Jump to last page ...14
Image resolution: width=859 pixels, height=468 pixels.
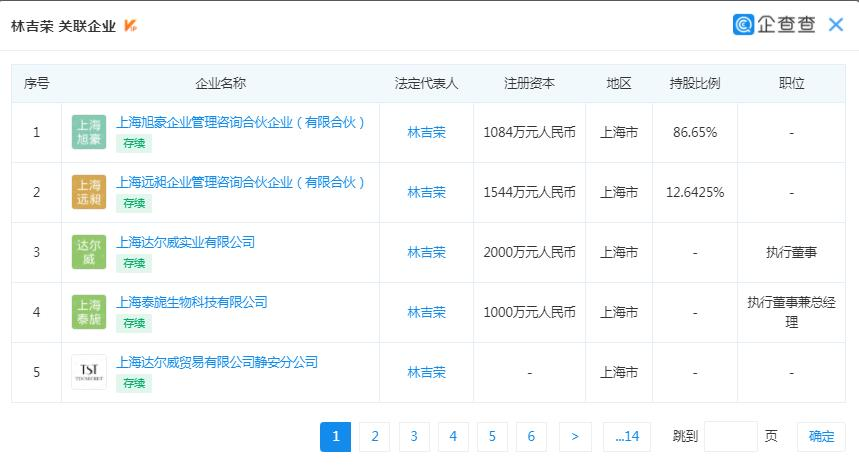coord(627,437)
